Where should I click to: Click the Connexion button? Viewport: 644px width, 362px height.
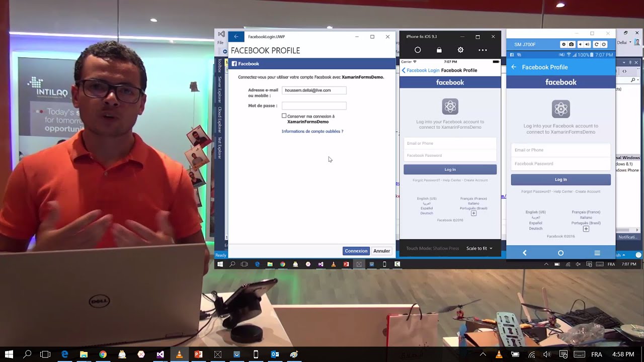(356, 251)
